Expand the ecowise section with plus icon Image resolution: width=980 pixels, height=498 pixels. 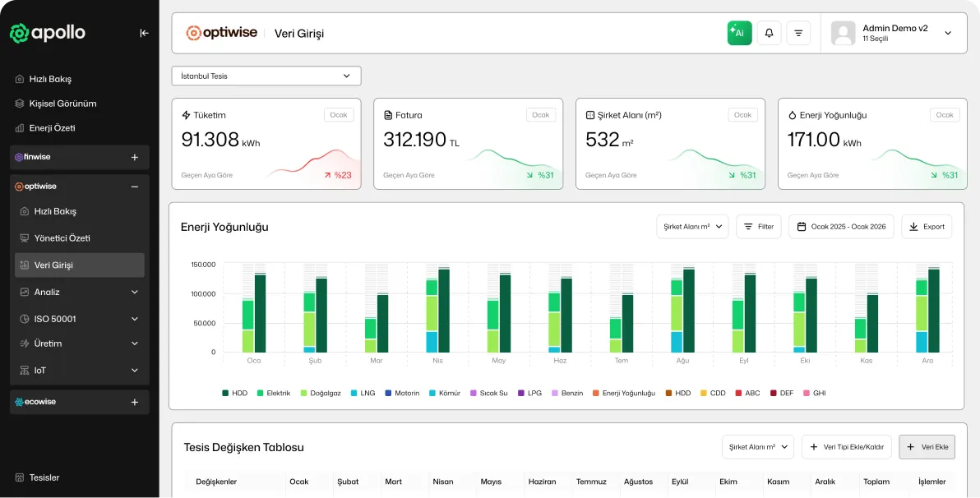coord(135,402)
